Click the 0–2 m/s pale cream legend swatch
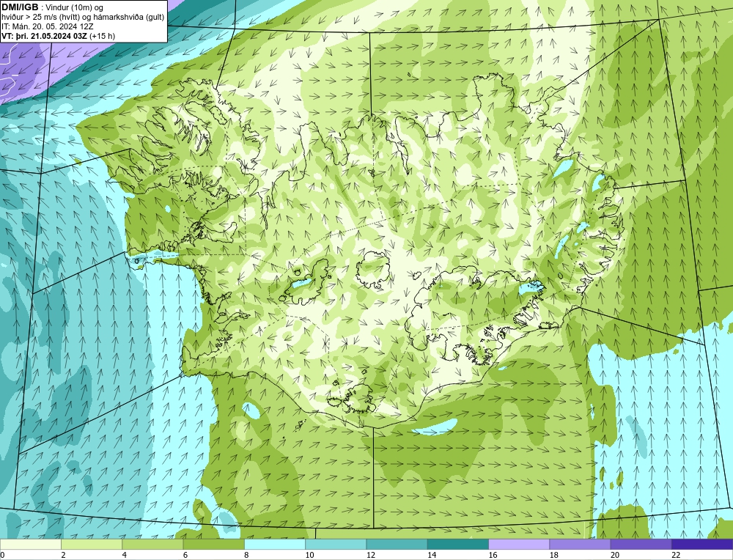The image size is (733, 560). [x=31, y=545]
